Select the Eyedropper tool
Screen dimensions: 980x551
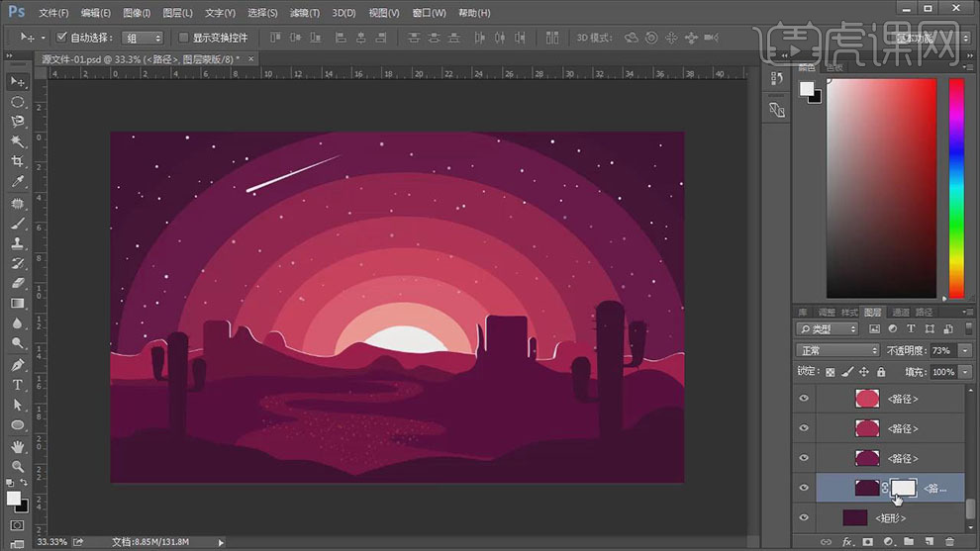(x=17, y=182)
